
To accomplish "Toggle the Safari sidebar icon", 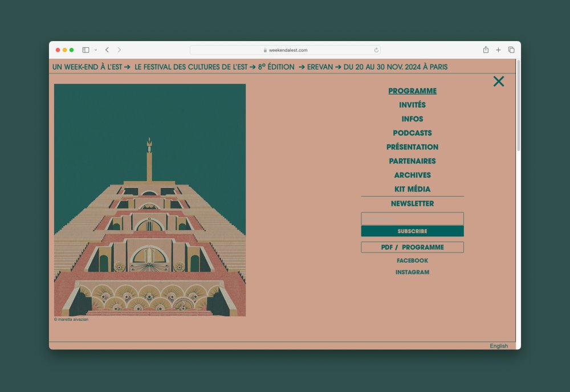I will [86, 50].
